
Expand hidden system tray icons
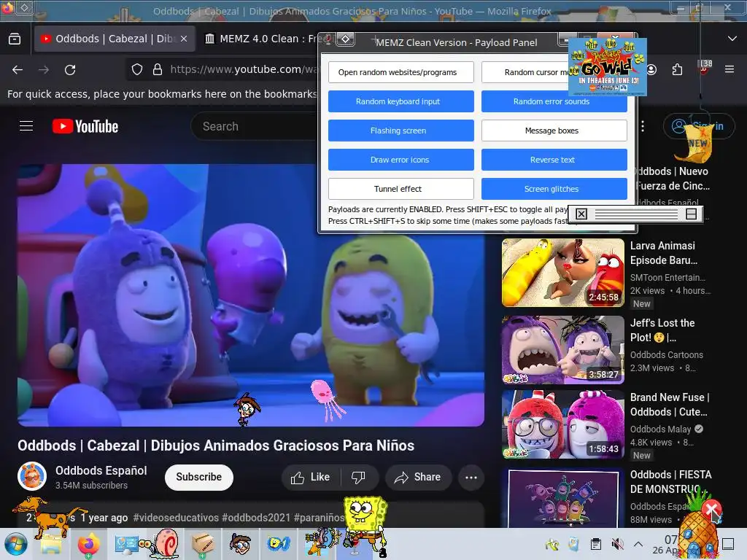click(638, 544)
